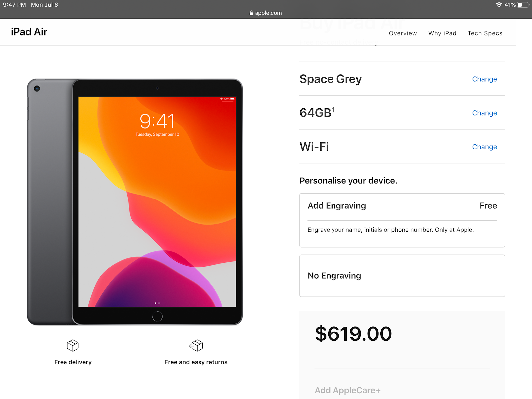Open the Why iPad tab

(442, 33)
